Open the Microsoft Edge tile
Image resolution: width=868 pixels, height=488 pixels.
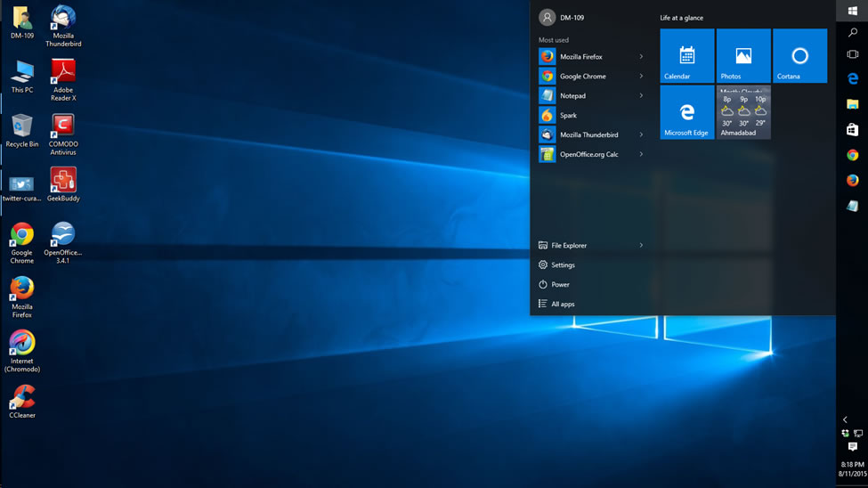point(687,112)
